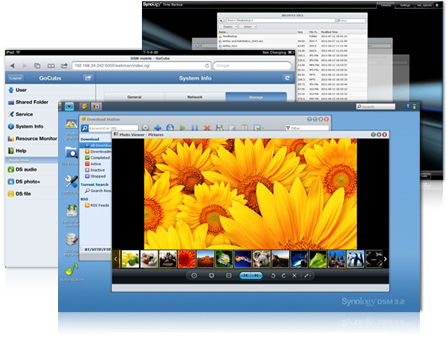Switch to Download Station in DSM taskbar
Screen dimensions: 447x360
click(x=84, y=106)
